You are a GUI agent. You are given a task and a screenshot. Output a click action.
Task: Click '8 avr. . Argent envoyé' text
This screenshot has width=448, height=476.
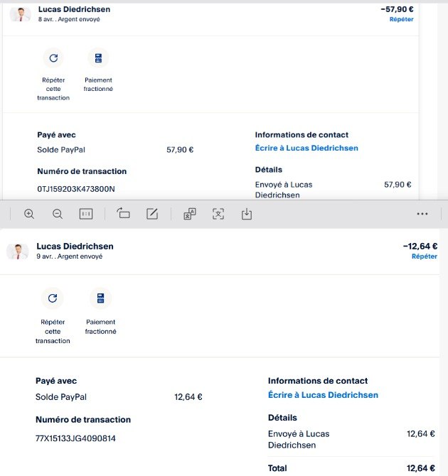pyautogui.click(x=69, y=19)
